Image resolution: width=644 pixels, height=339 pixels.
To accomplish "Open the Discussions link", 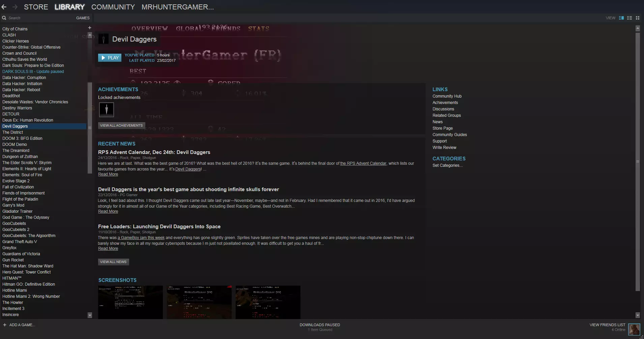I will [443, 109].
